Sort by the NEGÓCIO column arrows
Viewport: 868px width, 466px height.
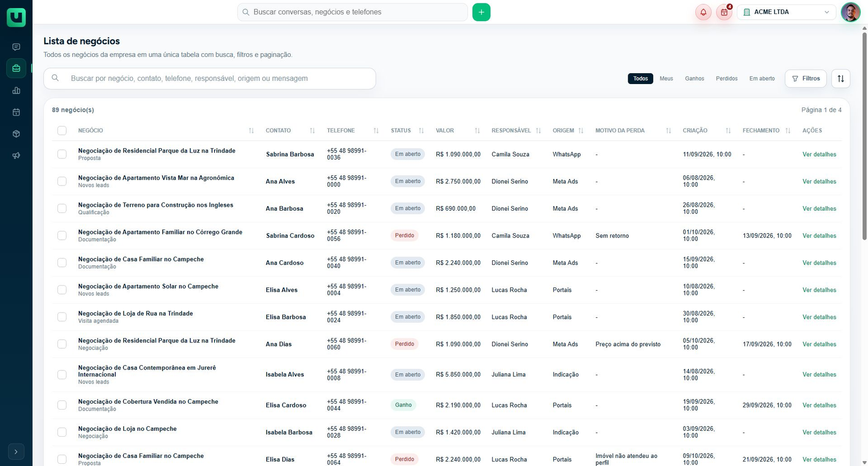pos(251,131)
